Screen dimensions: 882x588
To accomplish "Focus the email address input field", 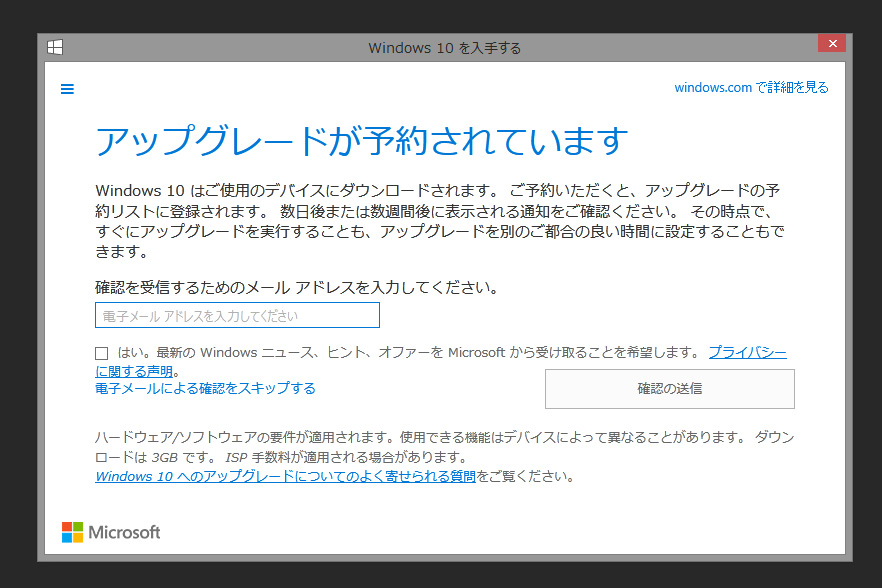I will click(x=237, y=315).
